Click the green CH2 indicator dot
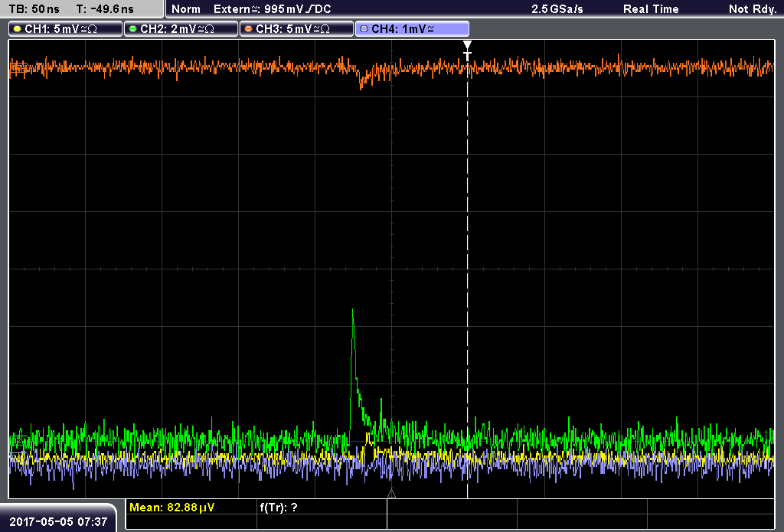Screen dimensions: 784x532 [133, 29]
